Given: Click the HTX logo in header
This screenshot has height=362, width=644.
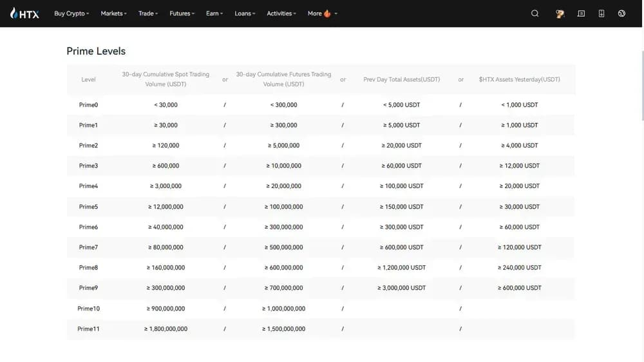Looking at the screenshot, I should tap(25, 14).
